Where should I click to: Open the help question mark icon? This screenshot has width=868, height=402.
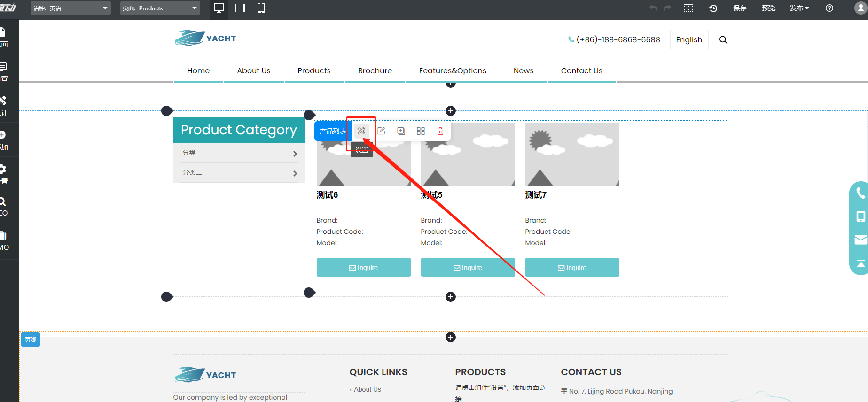pos(829,8)
